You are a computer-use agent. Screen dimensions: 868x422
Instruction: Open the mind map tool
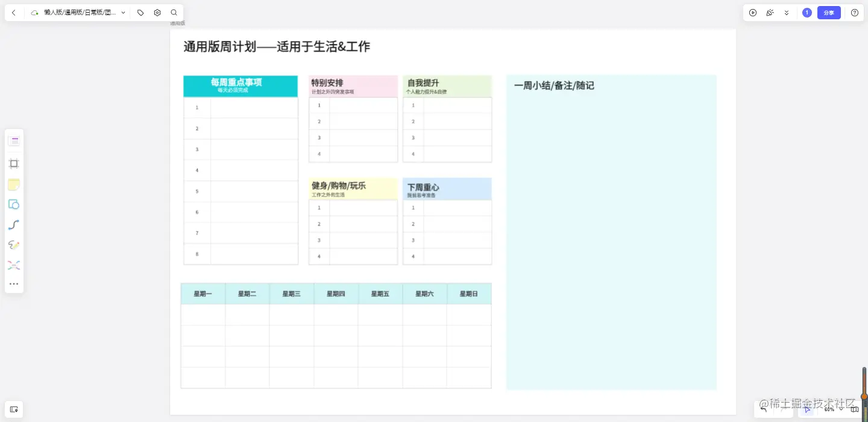(14, 265)
